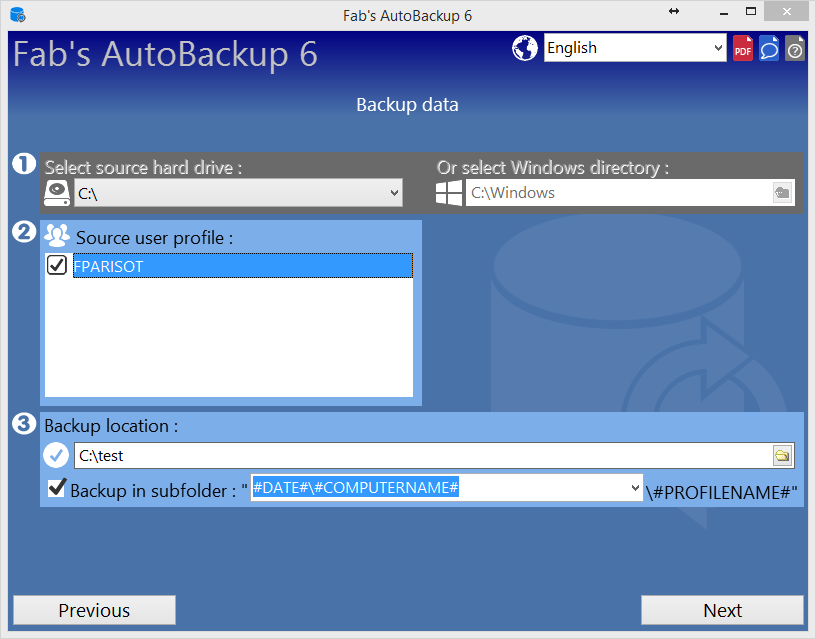Toggle the Backup in subfolder checkbox
Screen dimensions: 816x639
(57, 489)
